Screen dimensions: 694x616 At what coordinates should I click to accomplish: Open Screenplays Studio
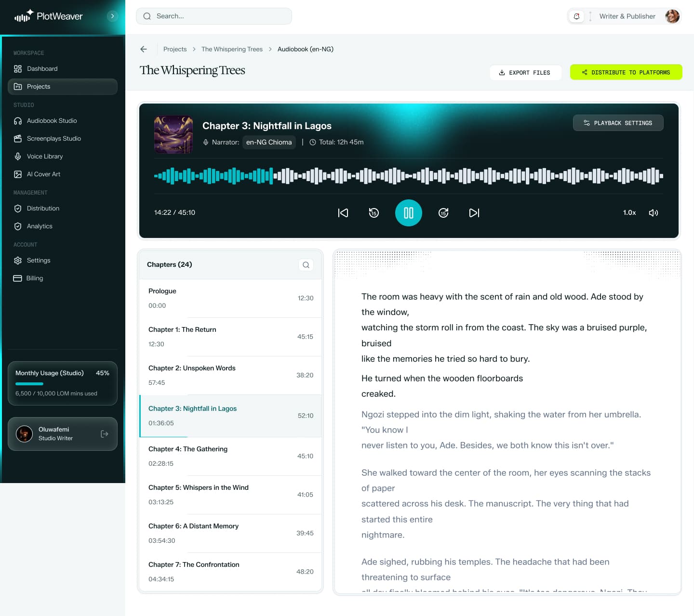click(x=63, y=139)
